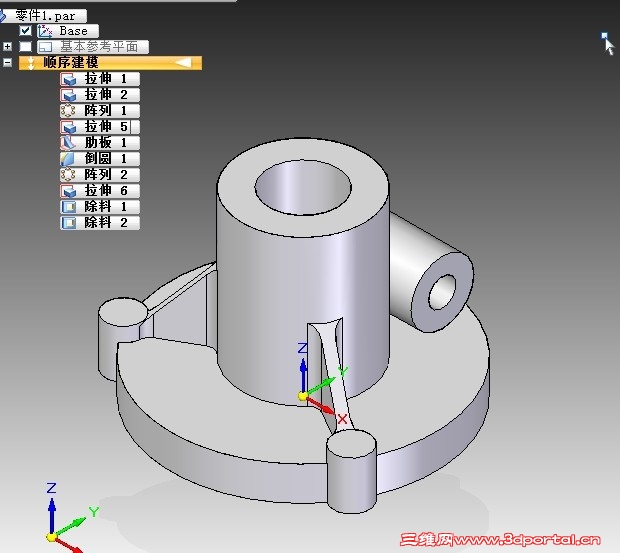Click the 阵列 2 text label
This screenshot has width=620, height=553.
pos(106,175)
